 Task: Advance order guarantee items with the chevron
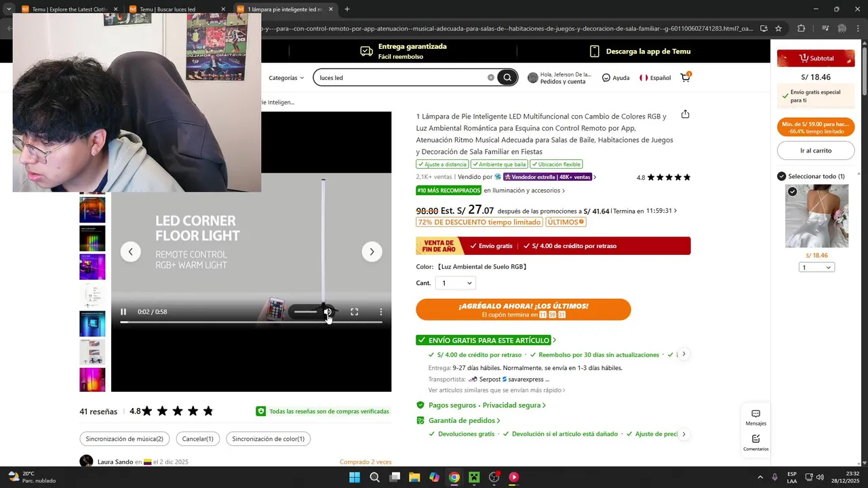pyautogui.click(x=684, y=434)
